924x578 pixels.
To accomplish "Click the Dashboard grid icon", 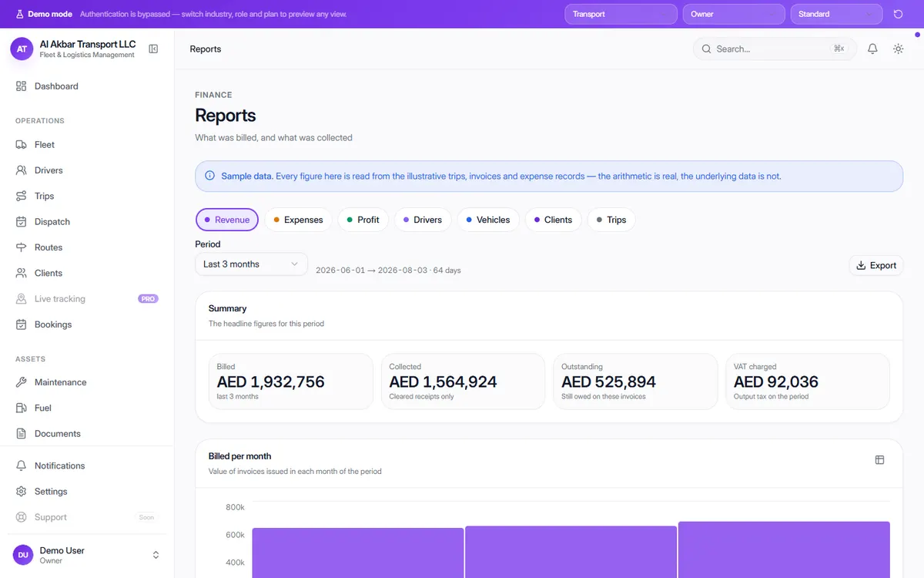I will tap(22, 86).
